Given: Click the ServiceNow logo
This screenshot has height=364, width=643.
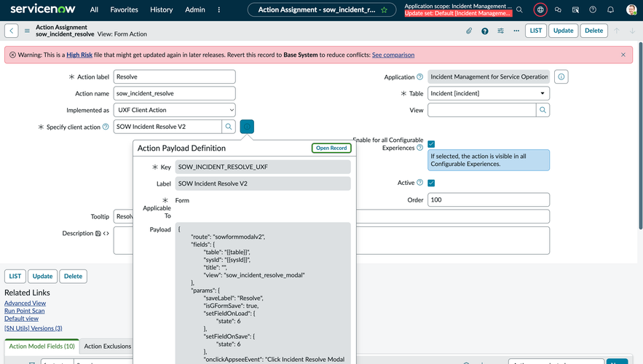Looking at the screenshot, I should 43,9.
